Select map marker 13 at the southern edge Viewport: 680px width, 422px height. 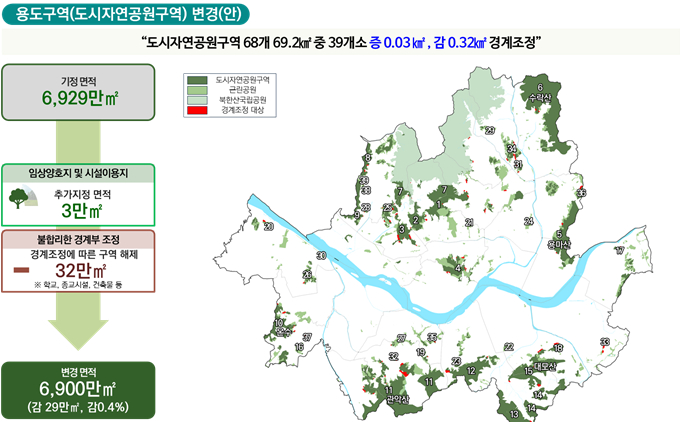click(x=514, y=412)
